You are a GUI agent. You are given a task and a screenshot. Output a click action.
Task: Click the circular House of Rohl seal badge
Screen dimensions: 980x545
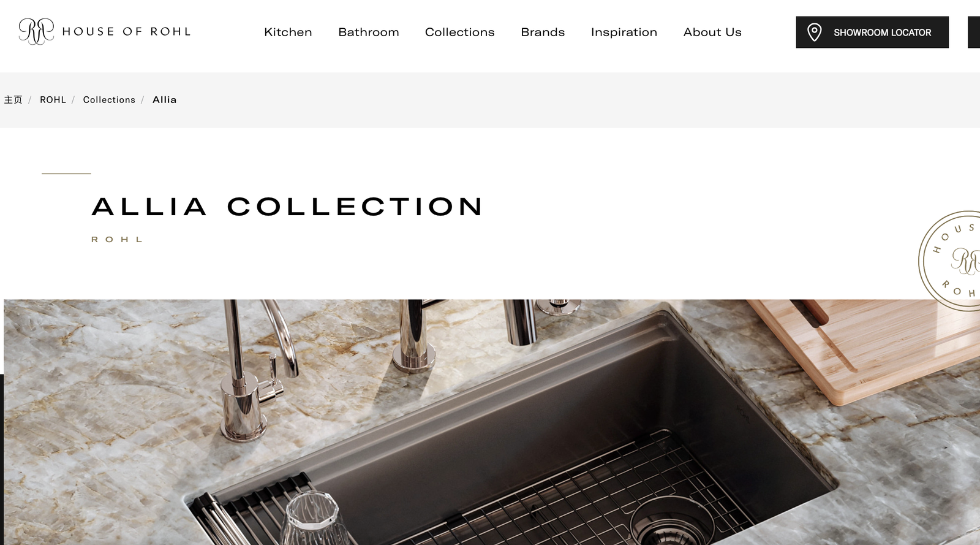click(949, 261)
